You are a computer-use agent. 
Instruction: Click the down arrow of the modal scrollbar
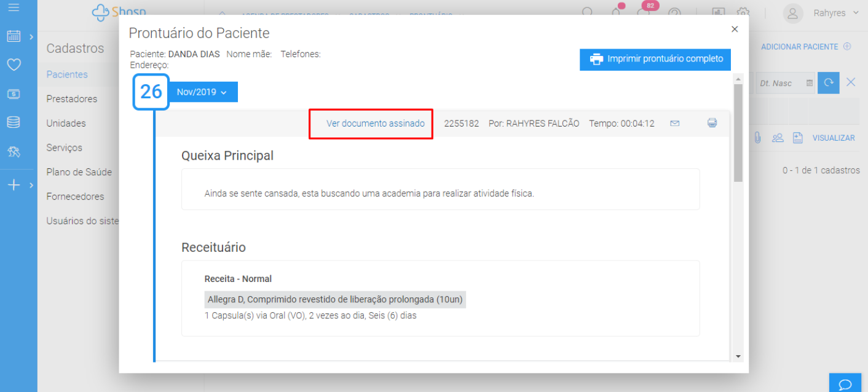738,356
